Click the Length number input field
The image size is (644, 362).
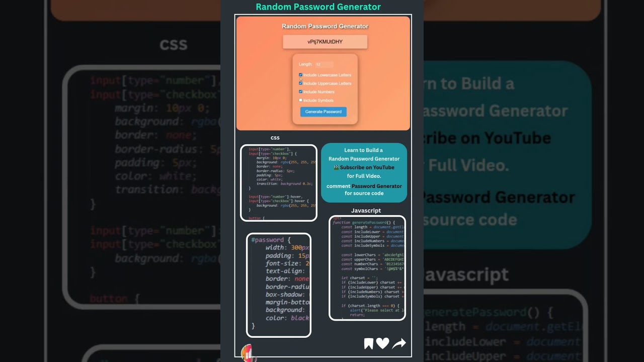pos(324,64)
